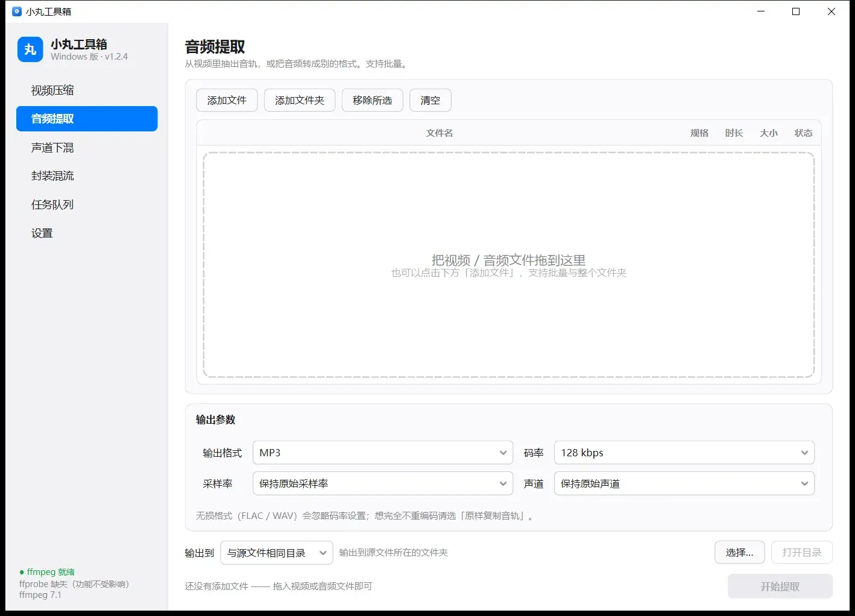Click the 添加文件 button

click(227, 101)
